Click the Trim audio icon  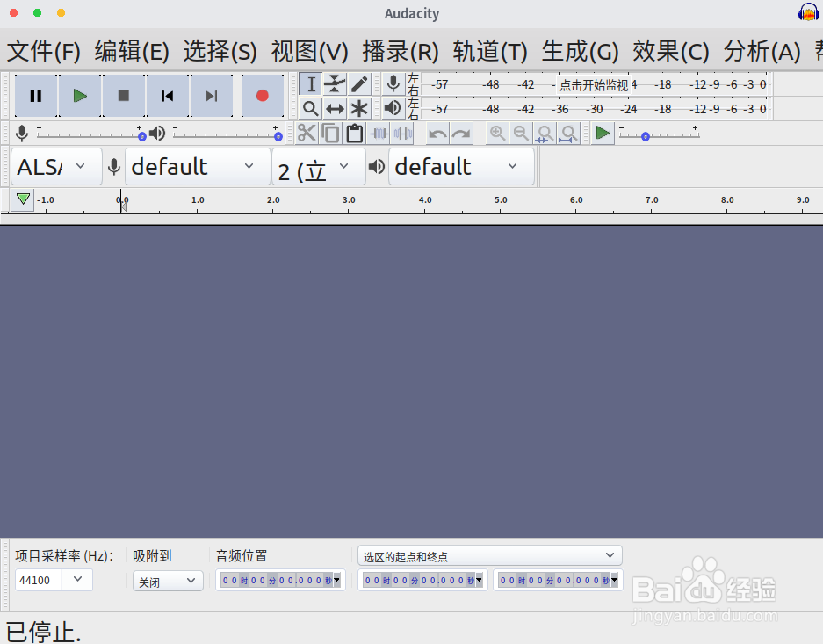pyautogui.click(x=379, y=134)
